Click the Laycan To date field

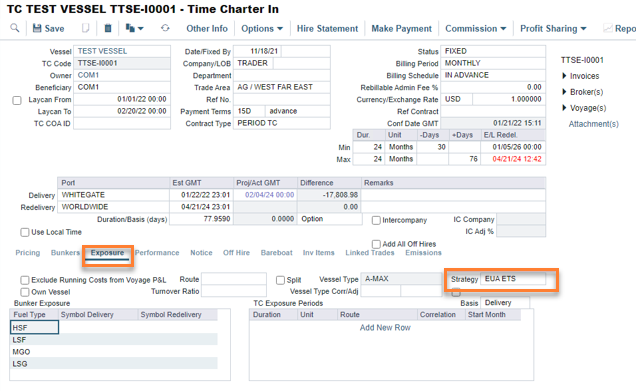(122, 111)
